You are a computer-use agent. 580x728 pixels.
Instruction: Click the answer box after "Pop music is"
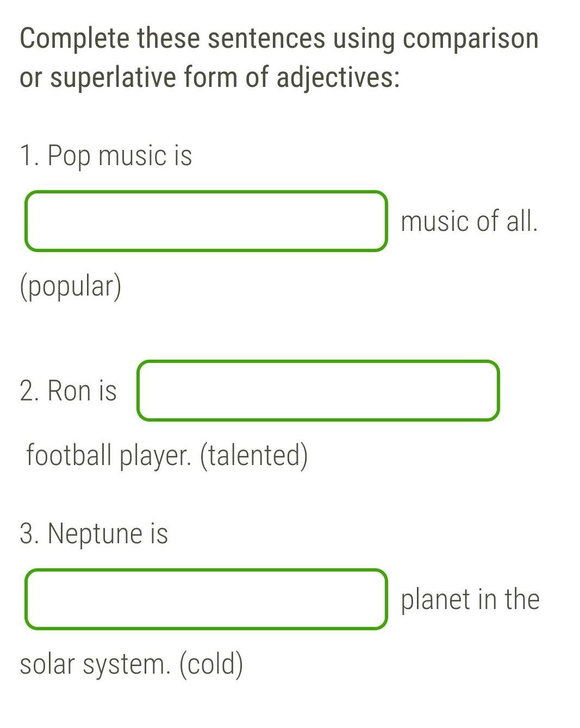[206, 221]
